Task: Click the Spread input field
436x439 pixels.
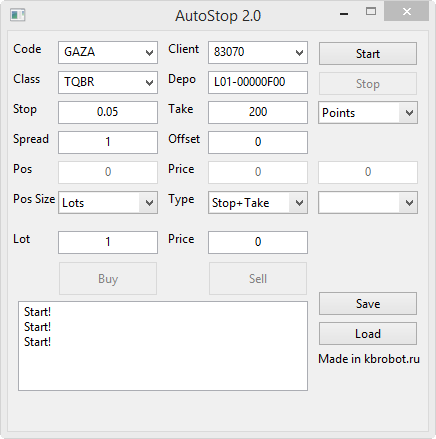Action: [x=108, y=142]
